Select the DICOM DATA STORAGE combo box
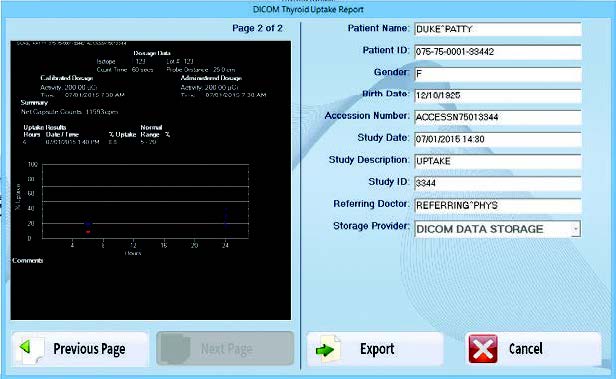 point(497,229)
